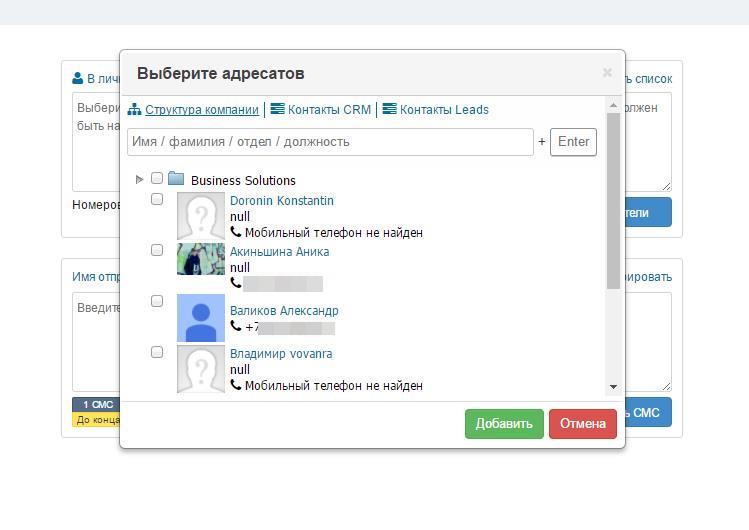Click the red Отмена button

point(583,424)
